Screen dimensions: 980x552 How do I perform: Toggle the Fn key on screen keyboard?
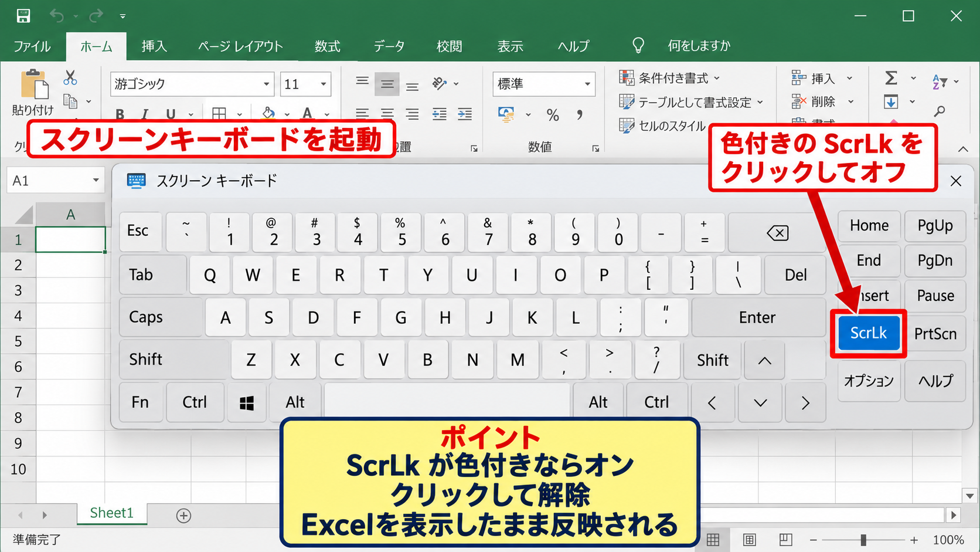[x=141, y=402]
